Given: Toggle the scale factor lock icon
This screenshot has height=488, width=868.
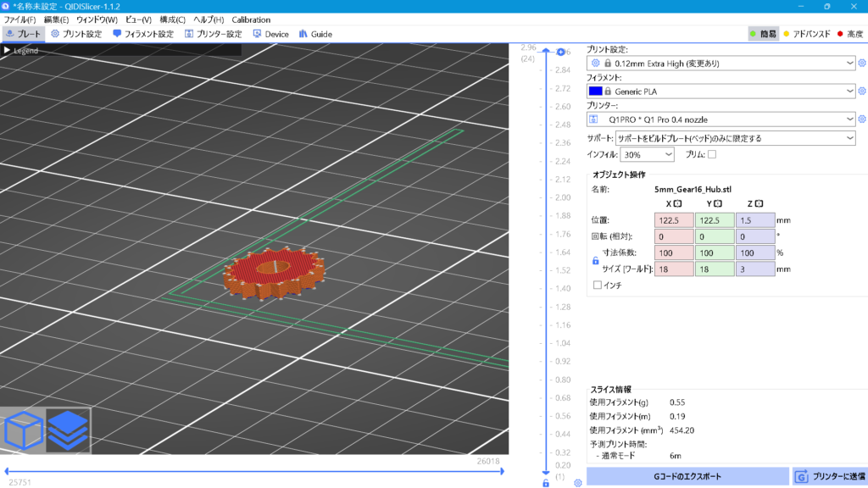Looking at the screenshot, I should coord(595,261).
